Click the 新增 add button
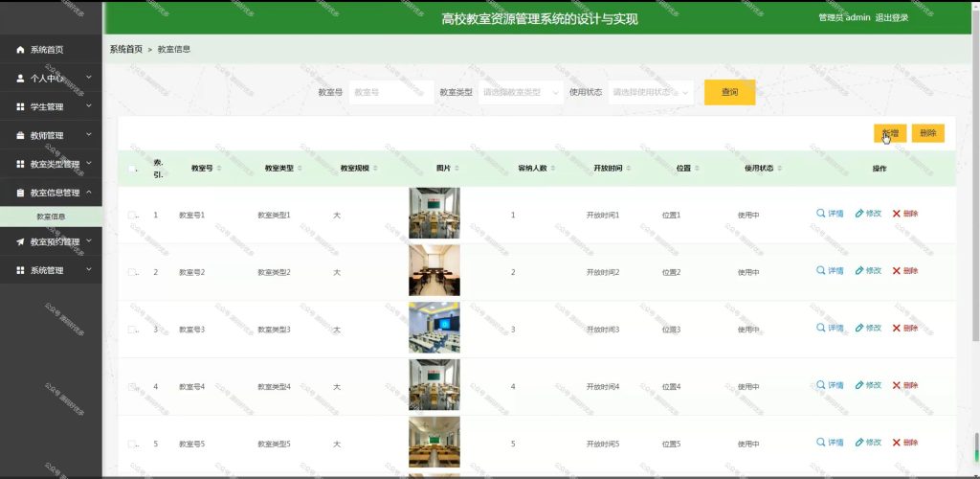980x479 pixels. pyautogui.click(x=890, y=133)
